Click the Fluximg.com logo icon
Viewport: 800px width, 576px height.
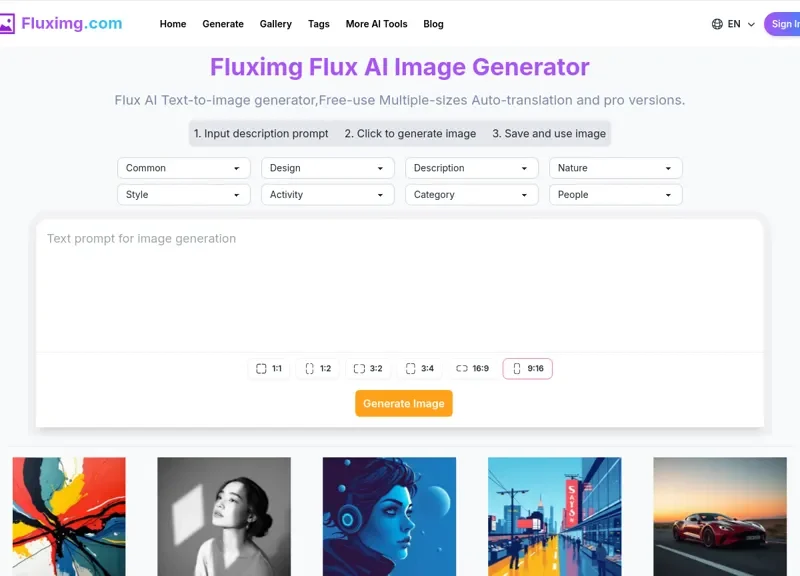coord(7,24)
